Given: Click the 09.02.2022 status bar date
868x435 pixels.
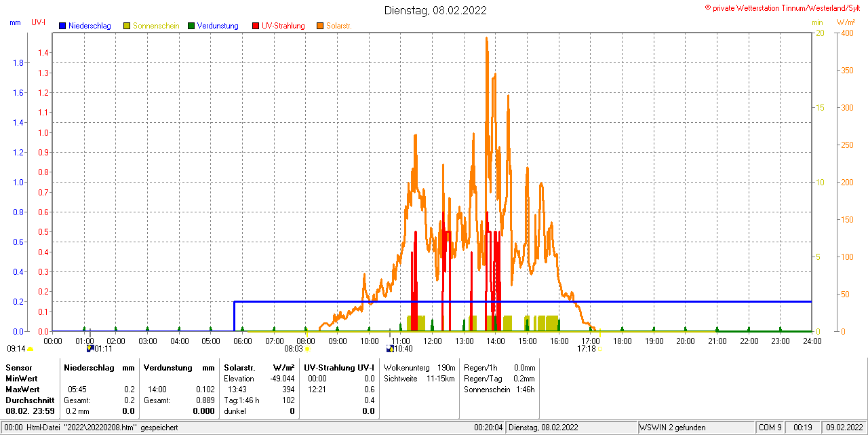Looking at the screenshot, I should [x=844, y=428].
